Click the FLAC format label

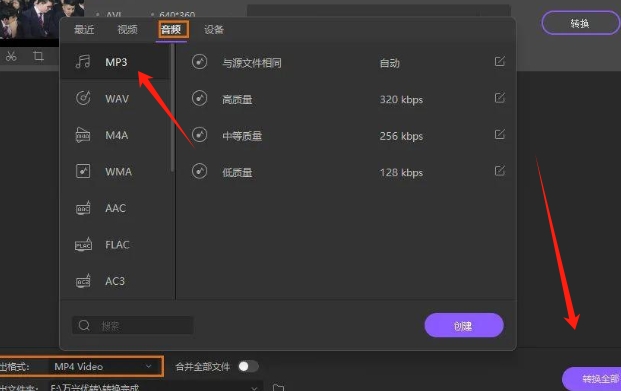pos(117,245)
